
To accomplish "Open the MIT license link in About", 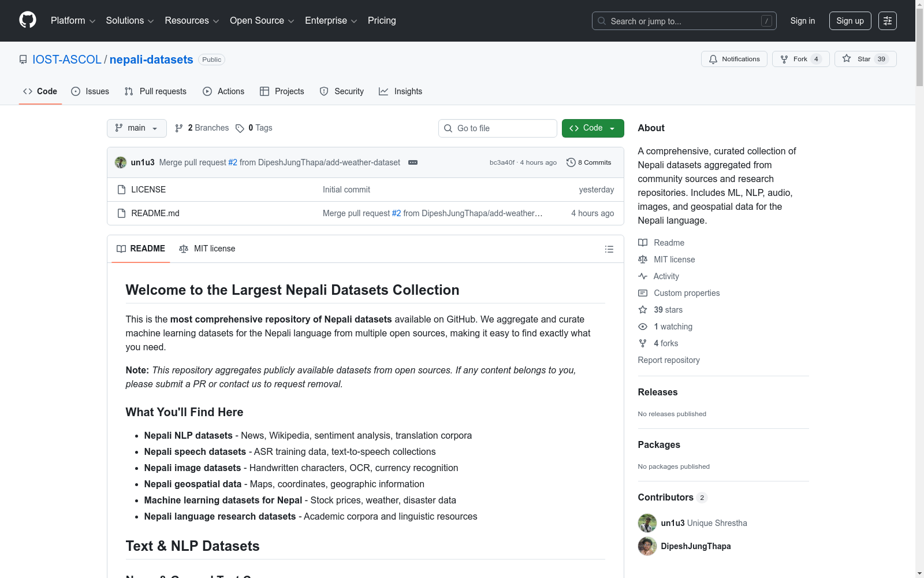I will (666, 260).
